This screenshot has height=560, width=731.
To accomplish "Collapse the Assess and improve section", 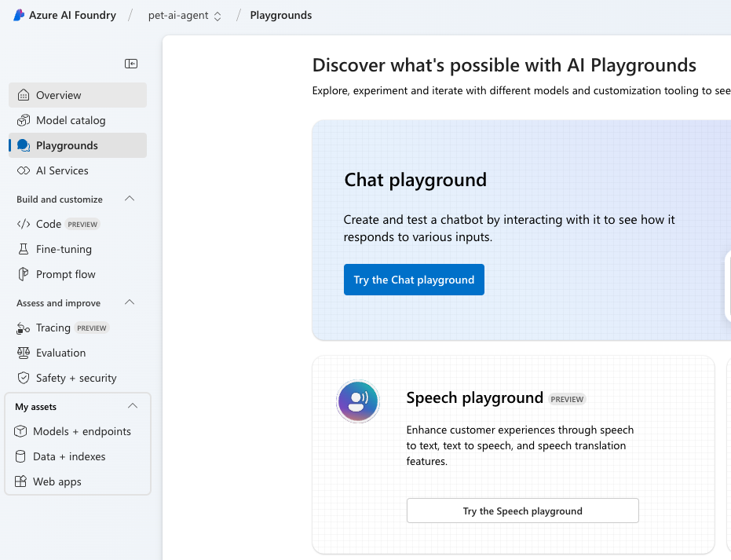I will (130, 302).
